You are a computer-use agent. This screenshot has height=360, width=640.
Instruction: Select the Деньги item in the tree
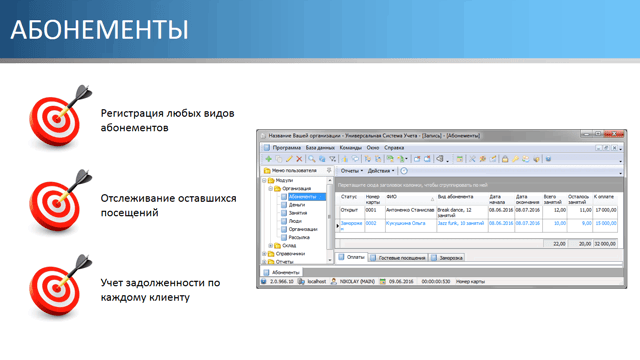coord(297,204)
